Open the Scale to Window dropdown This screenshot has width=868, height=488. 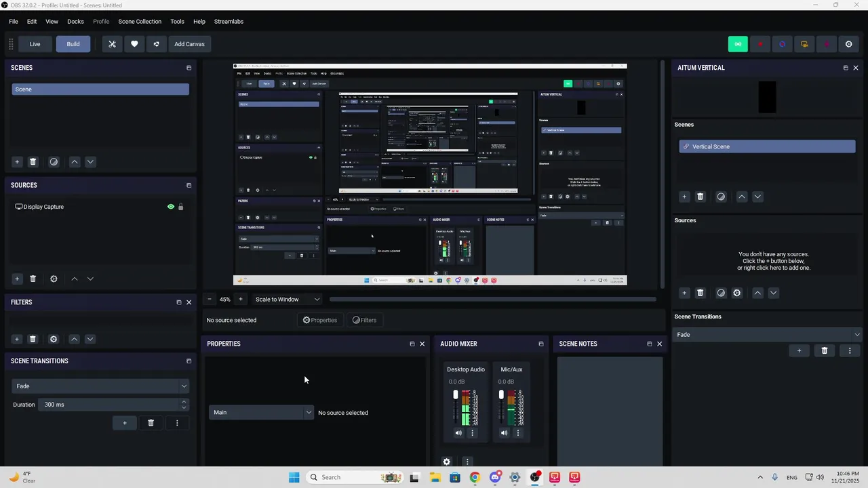point(287,299)
